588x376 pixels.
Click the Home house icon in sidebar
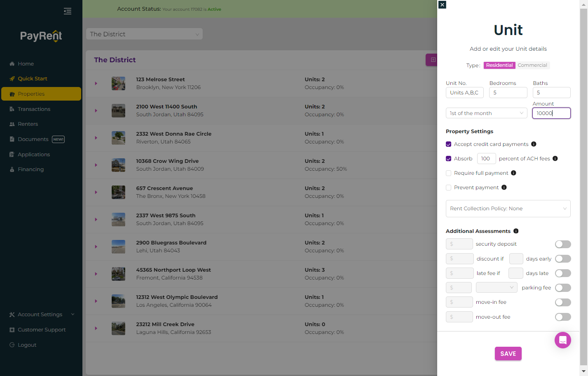pyautogui.click(x=12, y=64)
